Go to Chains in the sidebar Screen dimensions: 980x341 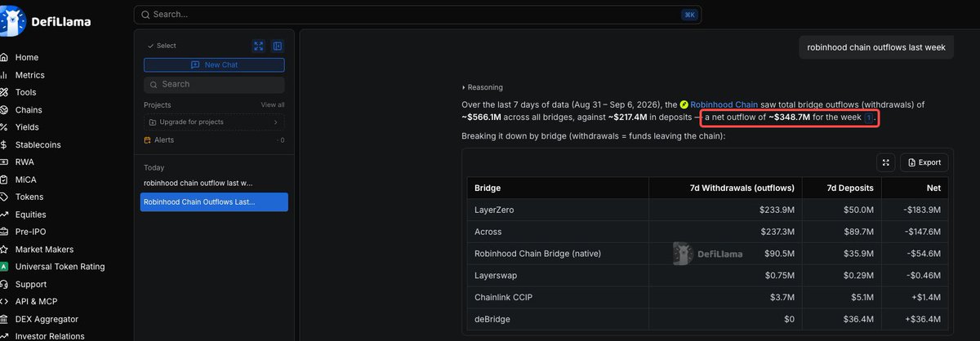(x=29, y=110)
